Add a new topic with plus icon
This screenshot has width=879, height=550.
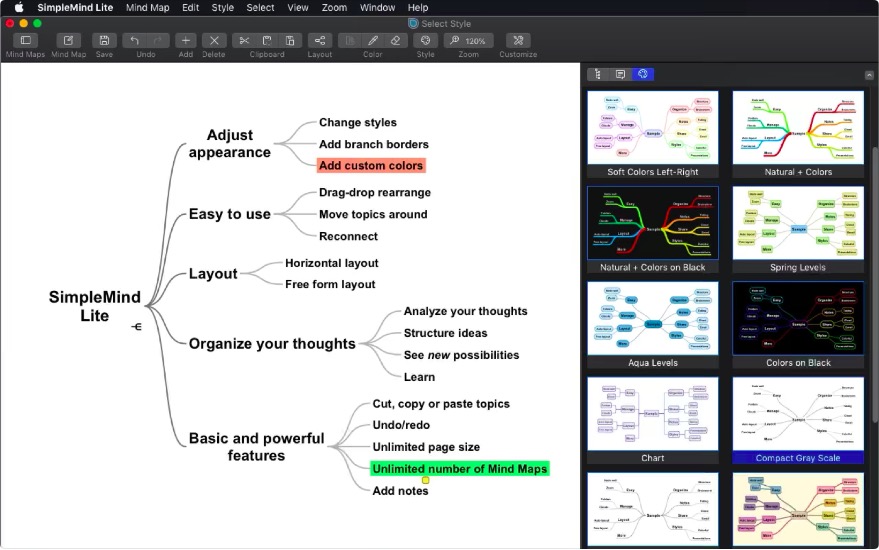click(x=186, y=40)
